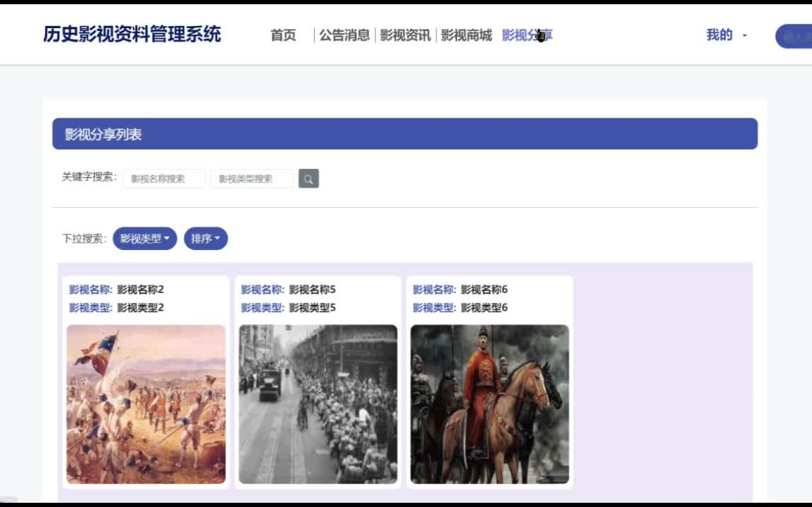Open the 影视名称6 poster image
This screenshot has width=812, height=507.
(489, 403)
